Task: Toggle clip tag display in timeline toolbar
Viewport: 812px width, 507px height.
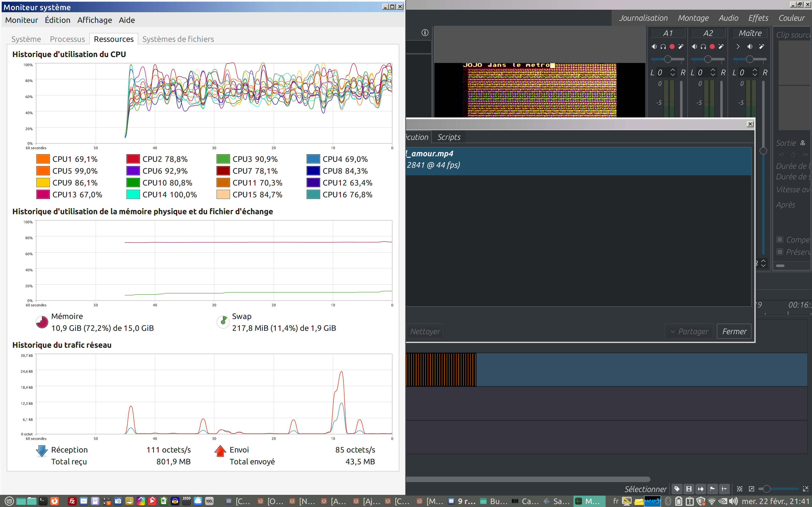Action: coord(677,489)
